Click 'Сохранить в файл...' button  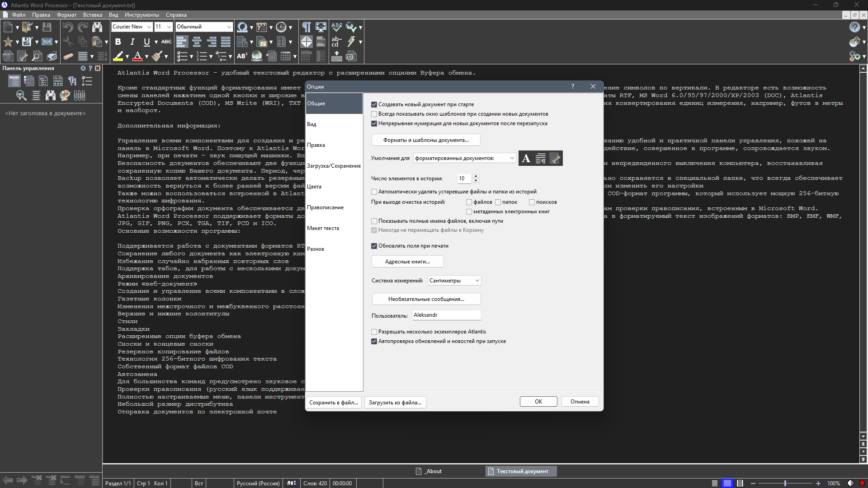(x=334, y=403)
